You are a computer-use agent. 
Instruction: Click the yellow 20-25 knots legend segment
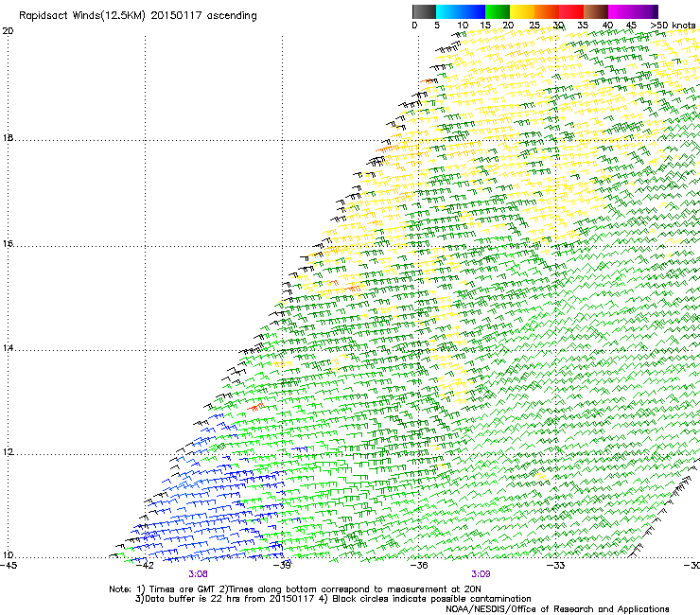pos(522,11)
